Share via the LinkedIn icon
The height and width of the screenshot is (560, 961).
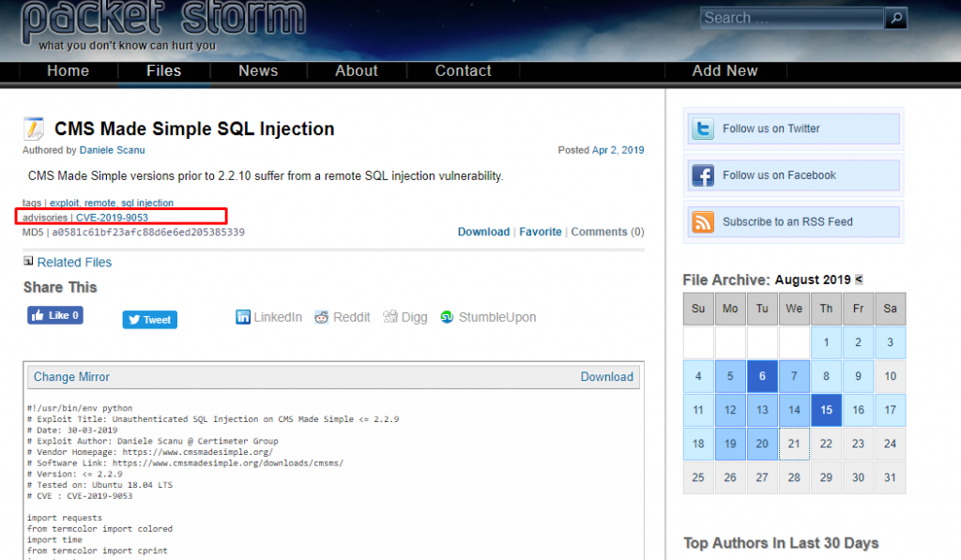click(243, 317)
